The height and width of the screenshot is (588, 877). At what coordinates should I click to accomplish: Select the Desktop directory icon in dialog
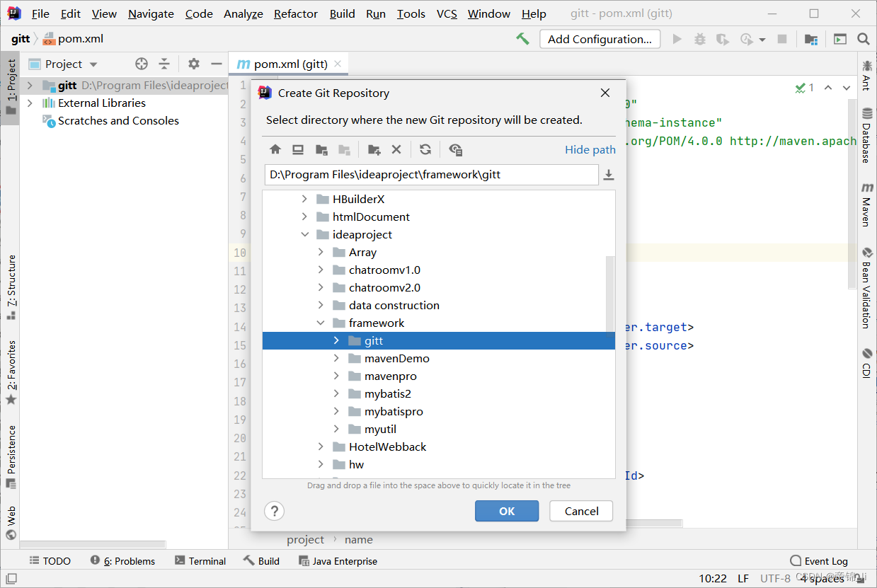(x=298, y=149)
